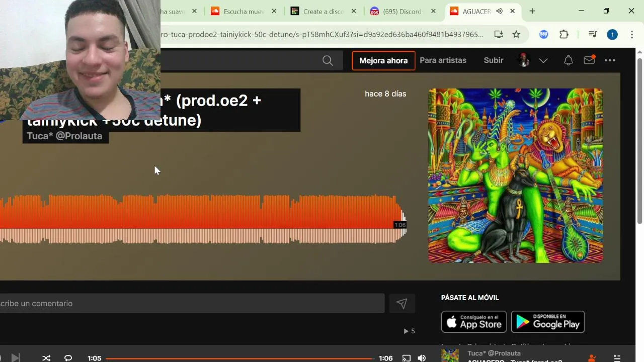Click Mejora ahora button
This screenshot has height=362, width=644.
[383, 60]
